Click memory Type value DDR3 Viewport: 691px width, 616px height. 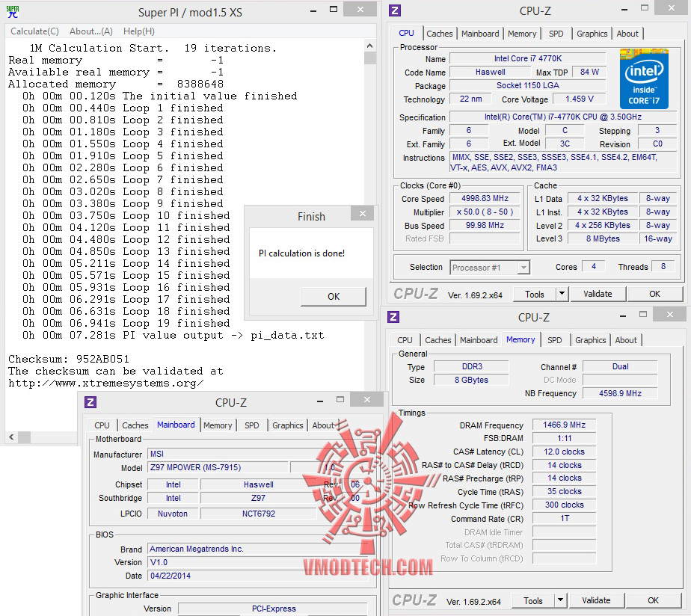pos(472,366)
